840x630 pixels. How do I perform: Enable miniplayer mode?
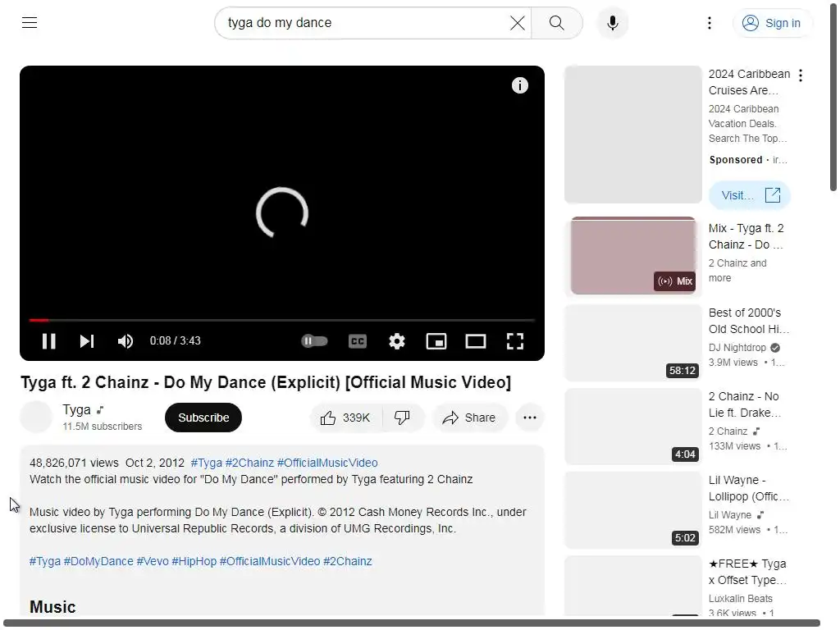coord(436,341)
